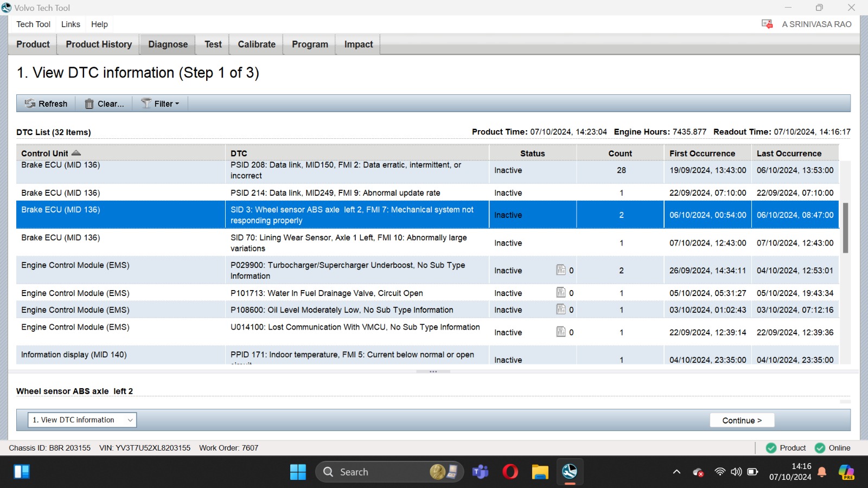Image resolution: width=868 pixels, height=488 pixels.
Task: Switch to the Product tab
Action: point(33,44)
